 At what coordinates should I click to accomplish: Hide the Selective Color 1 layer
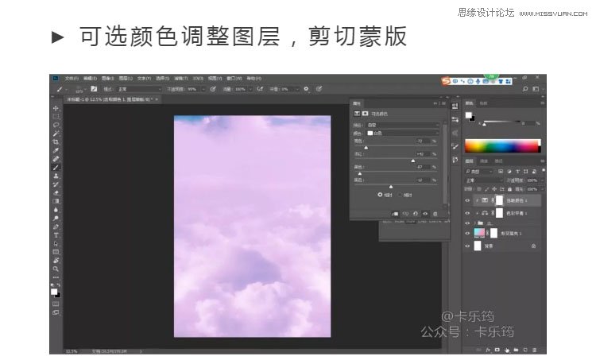point(467,201)
